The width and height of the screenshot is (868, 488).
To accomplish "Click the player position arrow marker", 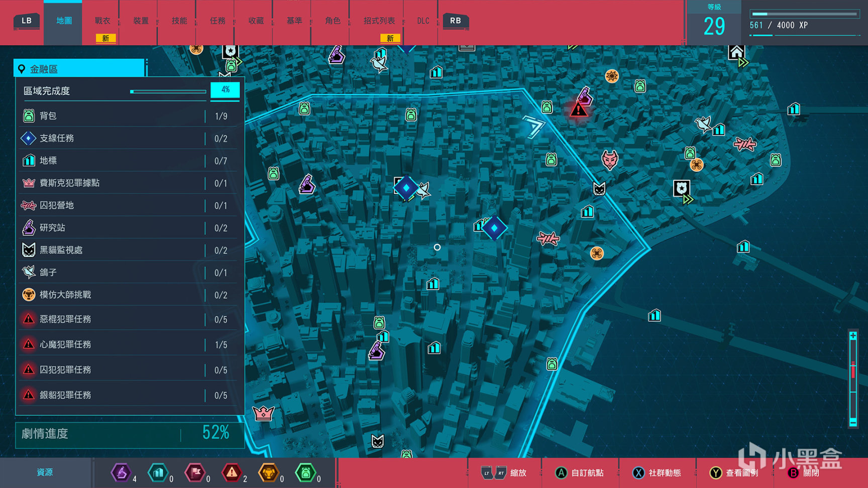I will [x=533, y=126].
